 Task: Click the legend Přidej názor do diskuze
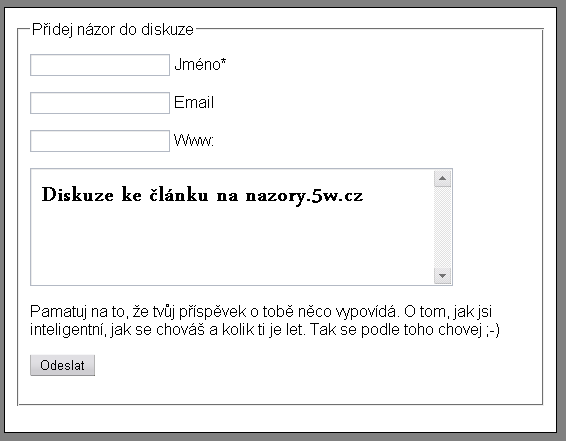(113, 30)
